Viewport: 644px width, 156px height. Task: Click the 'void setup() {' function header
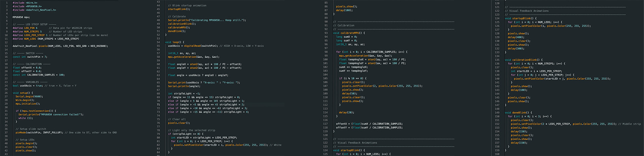coord(23,93)
